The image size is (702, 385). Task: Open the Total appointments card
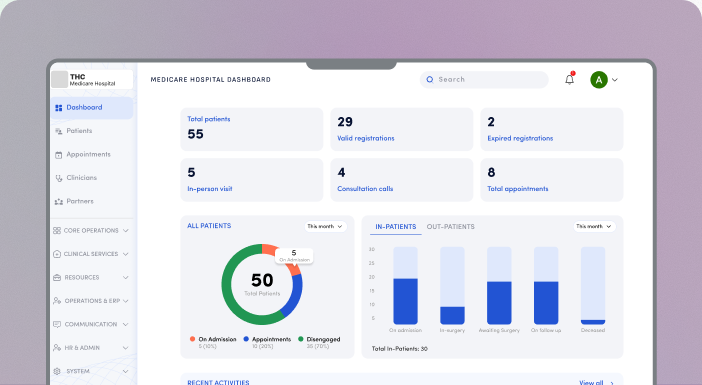[552, 180]
